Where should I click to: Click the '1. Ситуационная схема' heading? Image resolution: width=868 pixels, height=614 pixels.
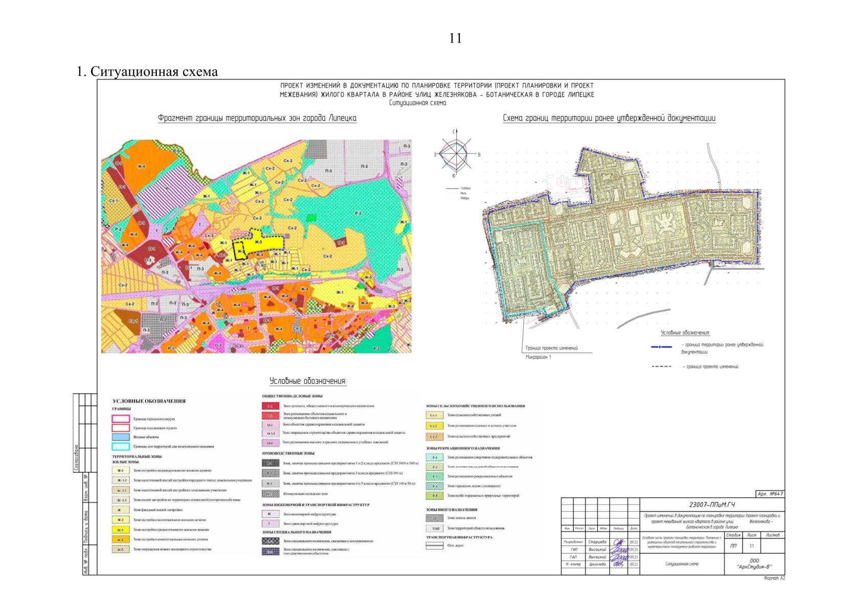pyautogui.click(x=147, y=72)
